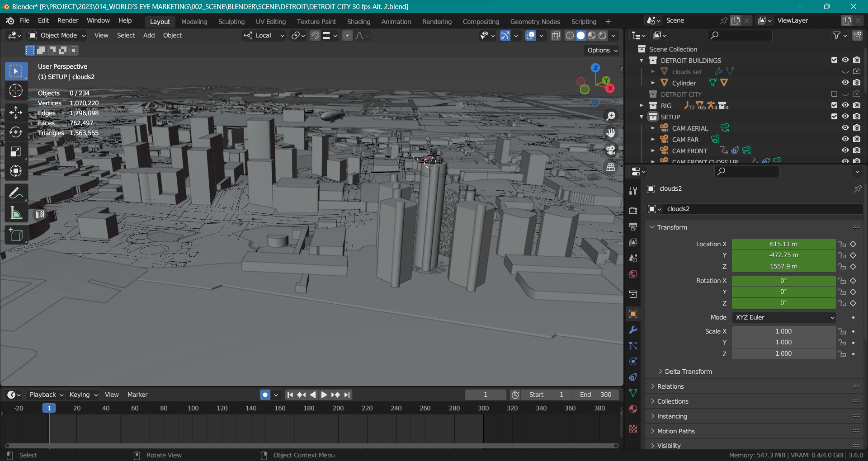Select the Move tool in the toolbar
868x461 pixels.
16,113
